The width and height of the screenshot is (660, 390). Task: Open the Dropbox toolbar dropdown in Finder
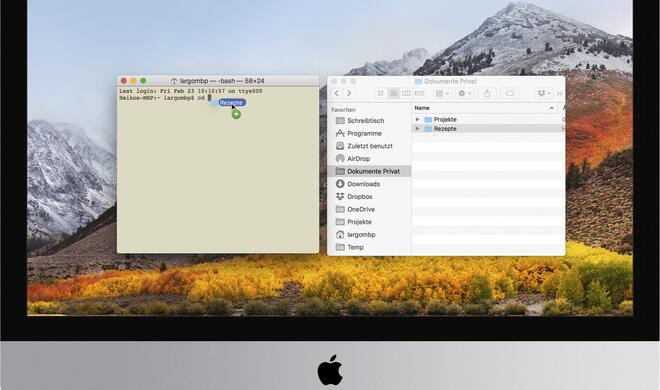point(544,93)
